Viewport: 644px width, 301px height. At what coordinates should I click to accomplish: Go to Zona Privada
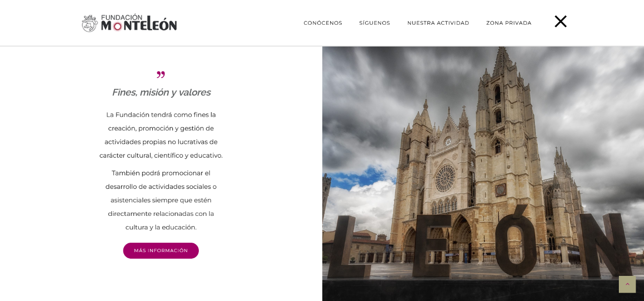pos(509,23)
